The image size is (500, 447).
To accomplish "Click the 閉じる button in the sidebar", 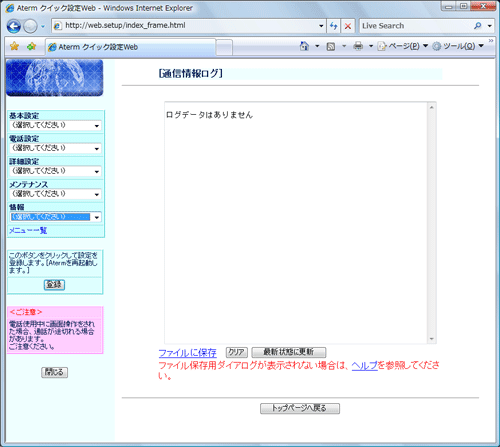I will (x=55, y=372).
